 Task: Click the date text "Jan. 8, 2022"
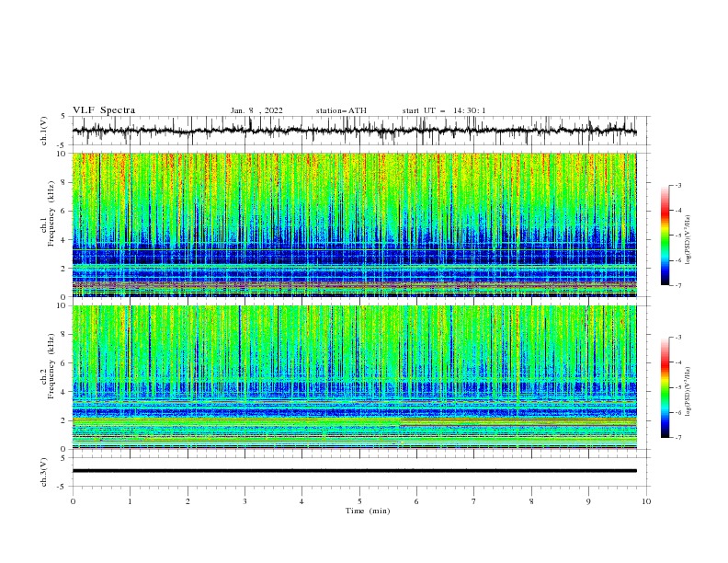[x=256, y=110]
